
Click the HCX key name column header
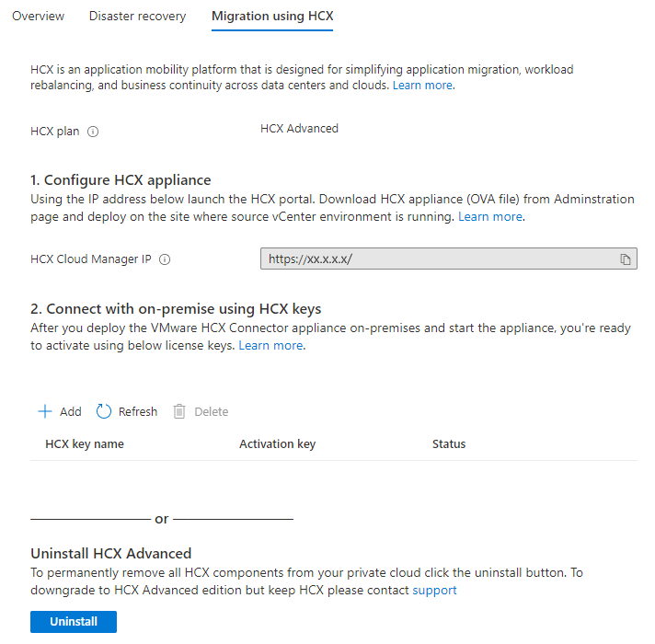(85, 444)
